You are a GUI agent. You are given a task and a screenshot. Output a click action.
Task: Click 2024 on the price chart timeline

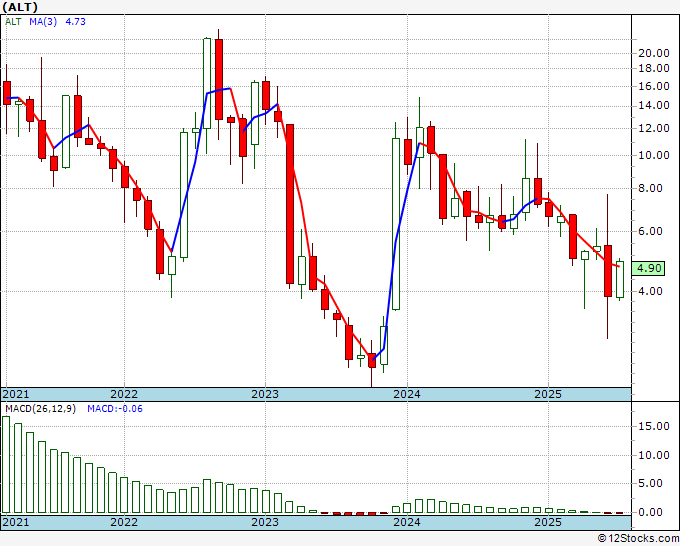coord(407,394)
